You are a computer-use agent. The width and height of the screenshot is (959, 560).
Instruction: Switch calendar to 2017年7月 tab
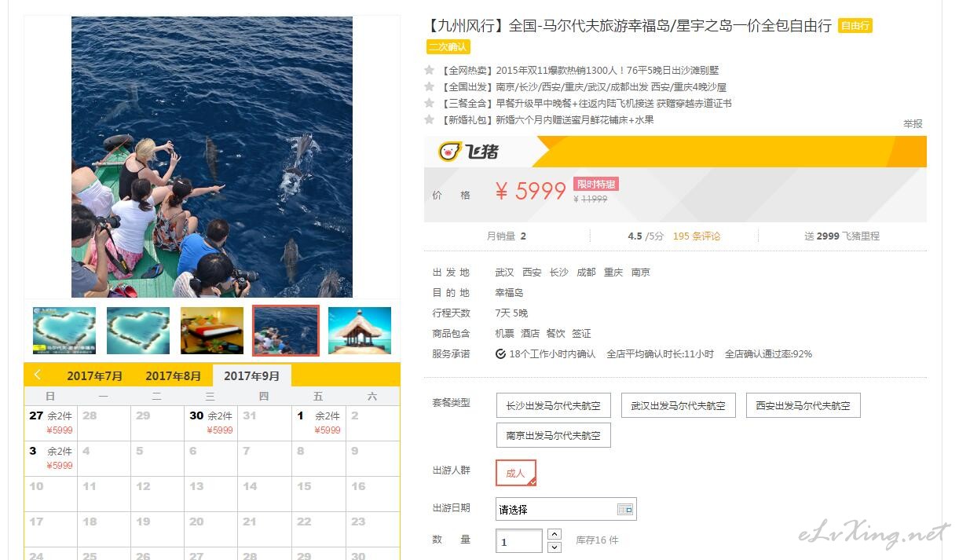pyautogui.click(x=95, y=375)
